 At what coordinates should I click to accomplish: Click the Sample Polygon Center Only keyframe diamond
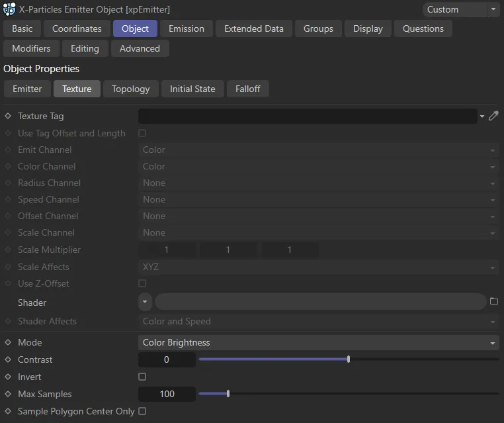[x=8, y=411]
